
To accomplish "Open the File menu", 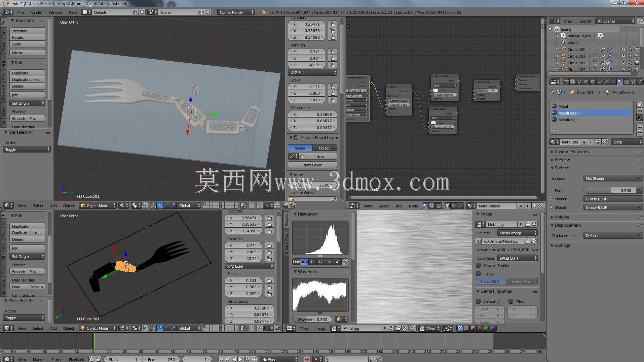I will pos(21,12).
